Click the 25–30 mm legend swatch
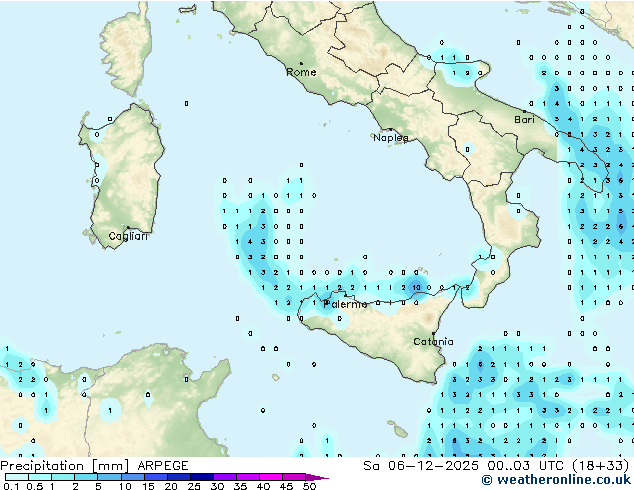 coord(202,477)
